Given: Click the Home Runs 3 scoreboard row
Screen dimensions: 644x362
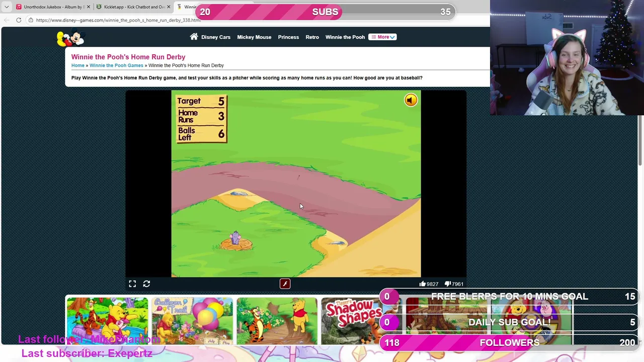Looking at the screenshot, I should [x=201, y=117].
